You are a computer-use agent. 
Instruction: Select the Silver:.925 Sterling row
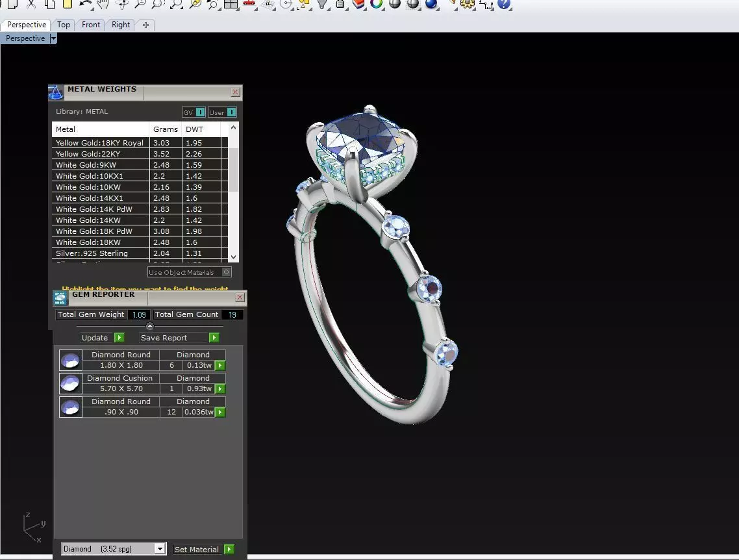click(x=140, y=253)
